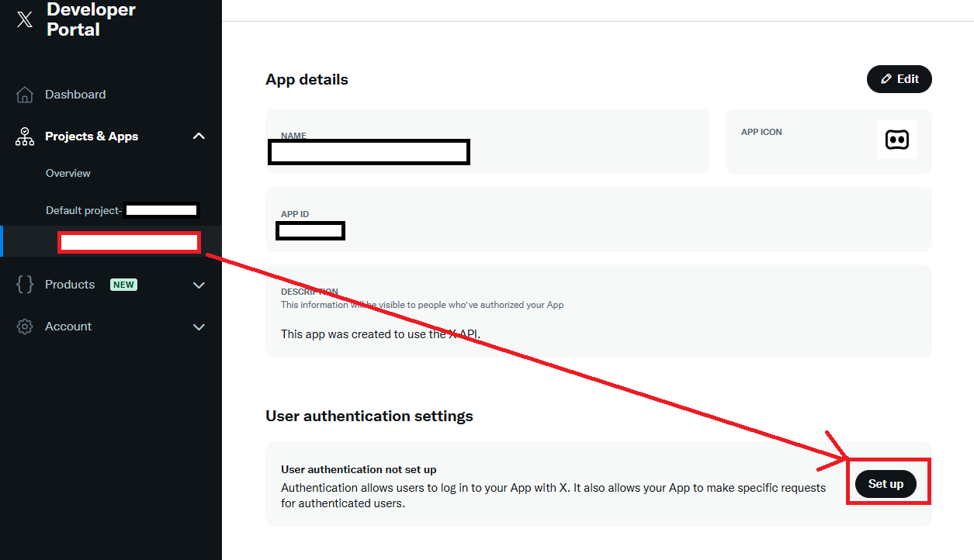
Task: Click the App ID value field
Action: [310, 230]
